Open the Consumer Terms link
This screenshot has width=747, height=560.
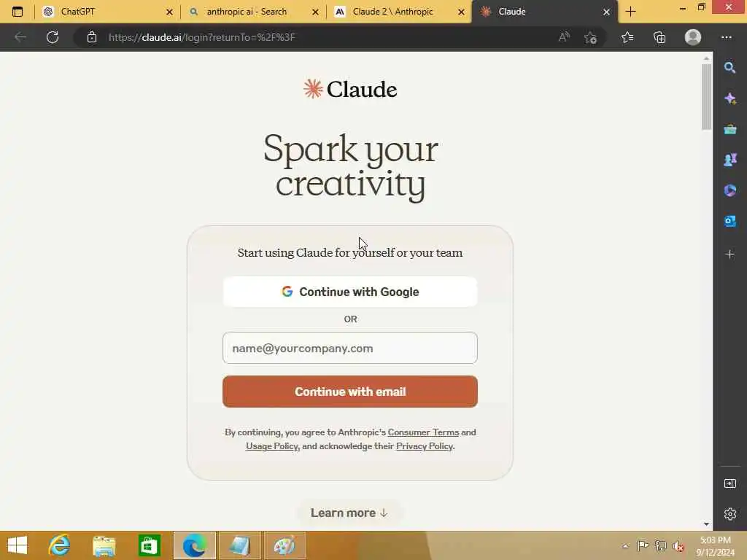point(423,432)
